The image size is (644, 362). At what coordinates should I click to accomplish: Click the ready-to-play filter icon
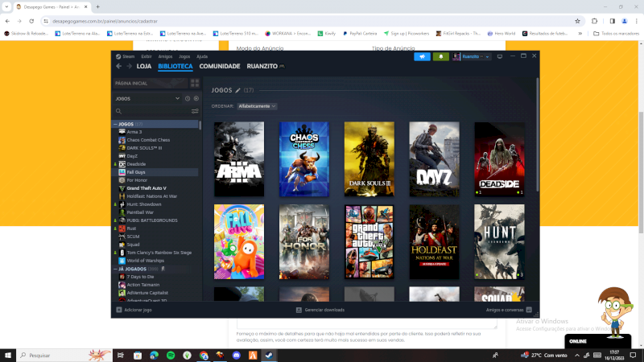click(196, 98)
